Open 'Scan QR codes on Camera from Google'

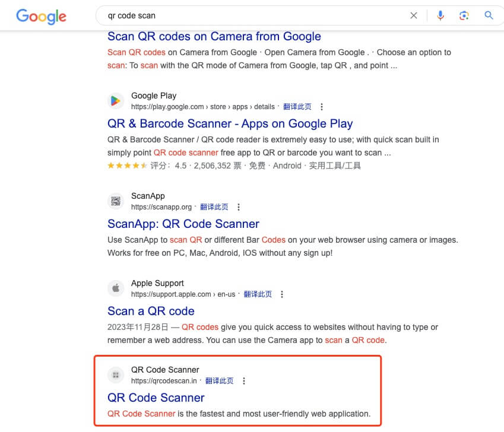pos(214,36)
